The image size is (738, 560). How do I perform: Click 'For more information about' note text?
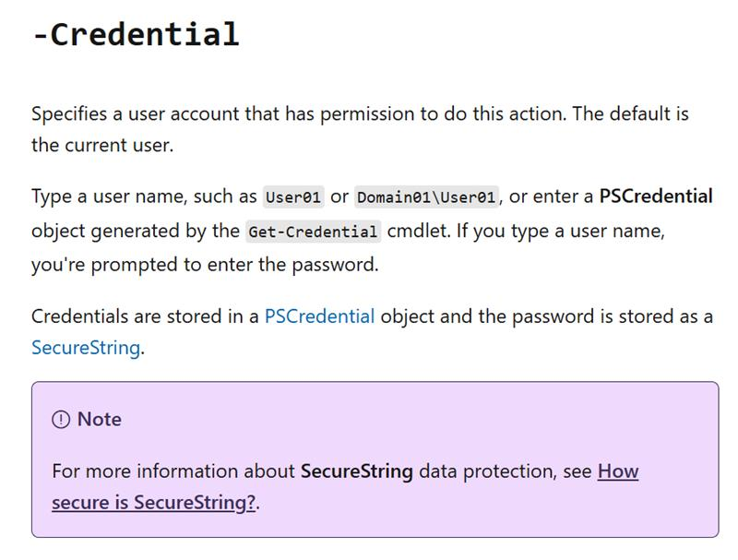[173, 471]
